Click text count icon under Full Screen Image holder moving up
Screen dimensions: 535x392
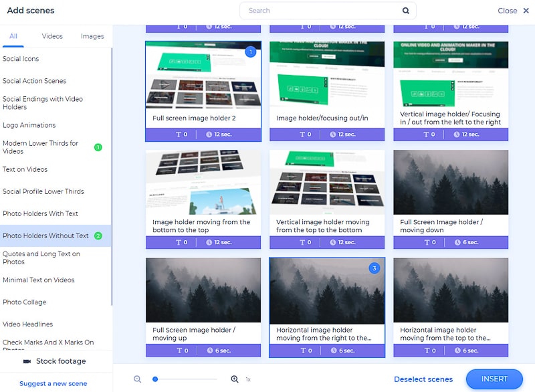(179, 351)
